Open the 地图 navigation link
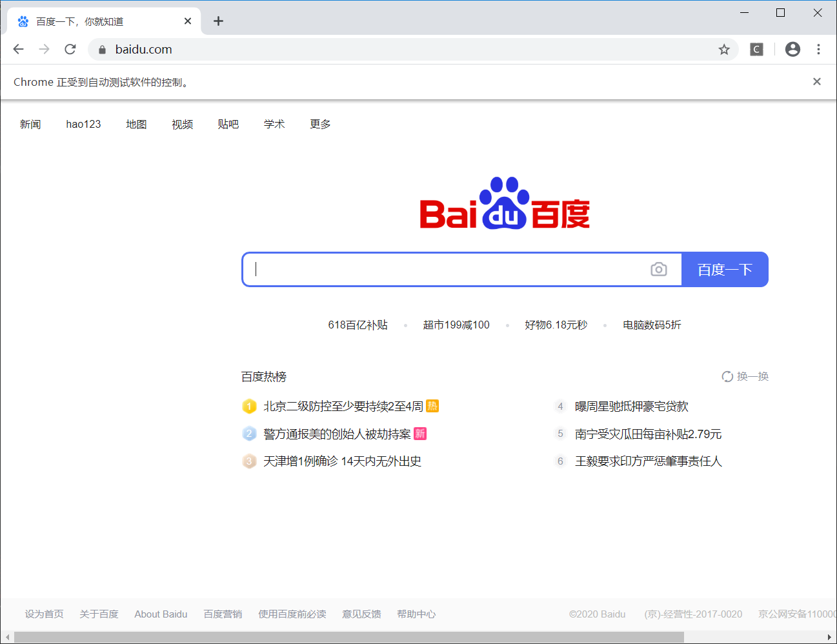Screen dimensions: 837x644 (136, 124)
